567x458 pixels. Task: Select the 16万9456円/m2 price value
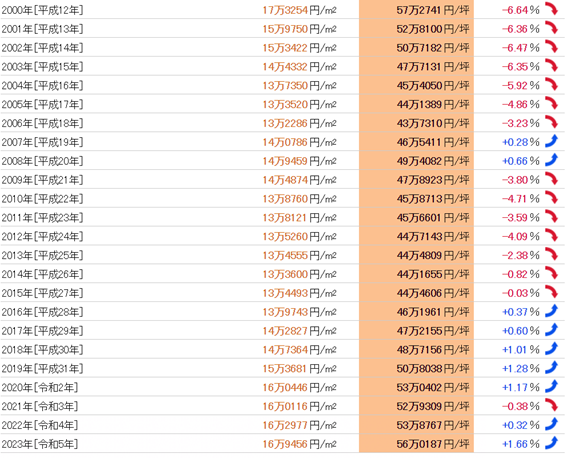click(x=299, y=444)
